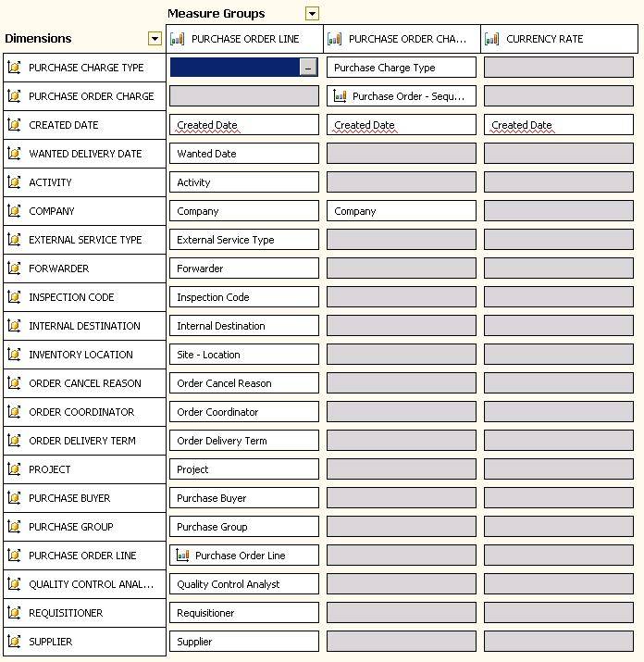Select the Wanted Date relationship cell
Viewport: 644px width, 662px height.
pyautogui.click(x=244, y=154)
